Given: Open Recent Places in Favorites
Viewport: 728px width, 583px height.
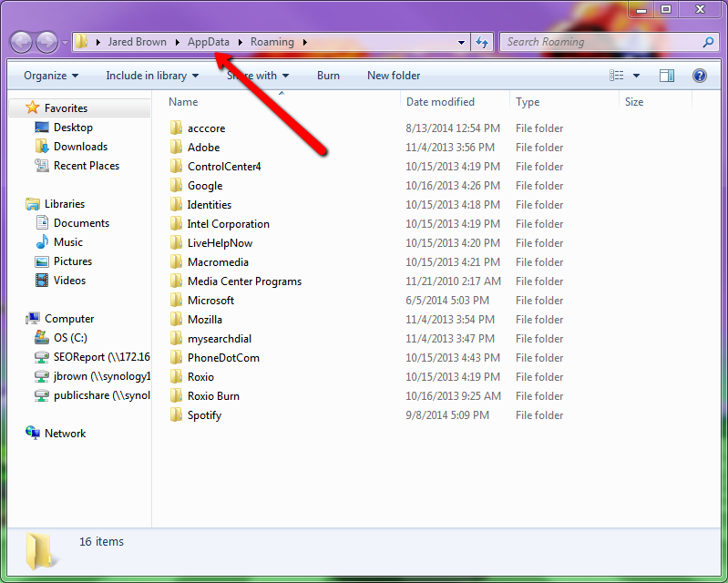Looking at the screenshot, I should pos(87,166).
